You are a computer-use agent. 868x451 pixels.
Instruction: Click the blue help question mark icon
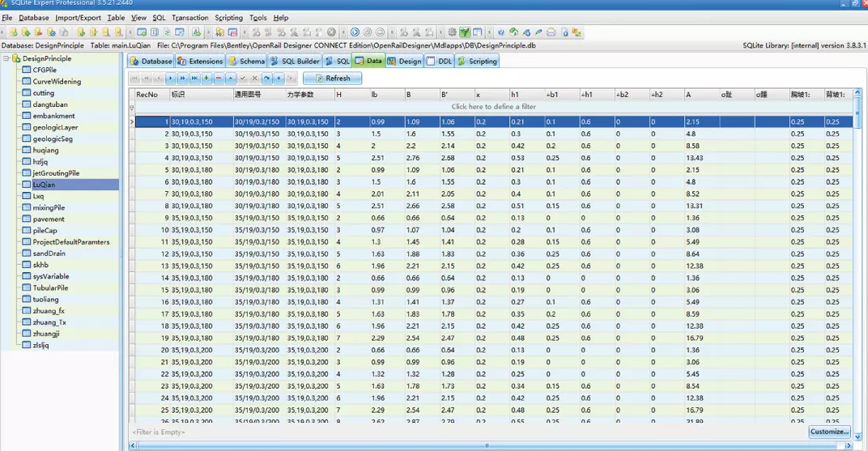click(x=501, y=32)
